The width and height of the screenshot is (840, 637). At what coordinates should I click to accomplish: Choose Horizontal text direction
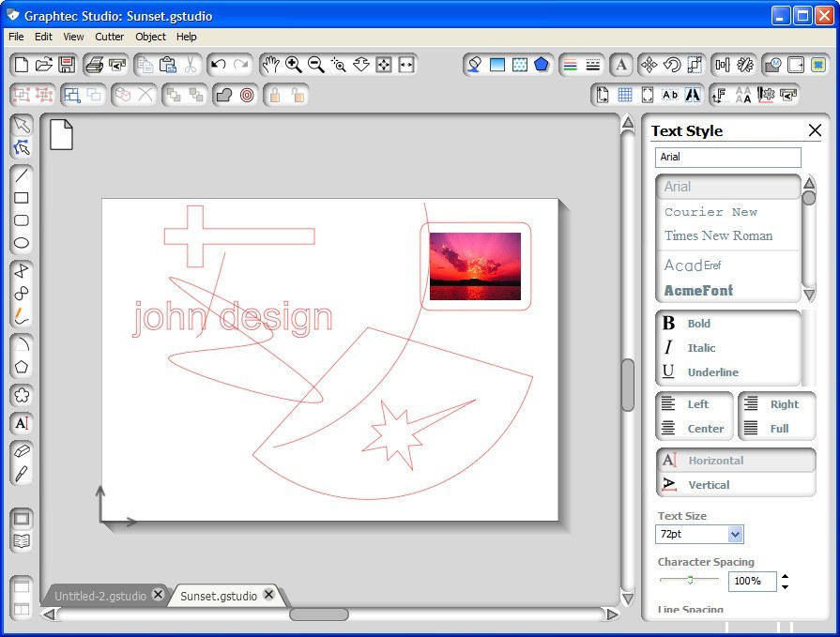pos(736,461)
